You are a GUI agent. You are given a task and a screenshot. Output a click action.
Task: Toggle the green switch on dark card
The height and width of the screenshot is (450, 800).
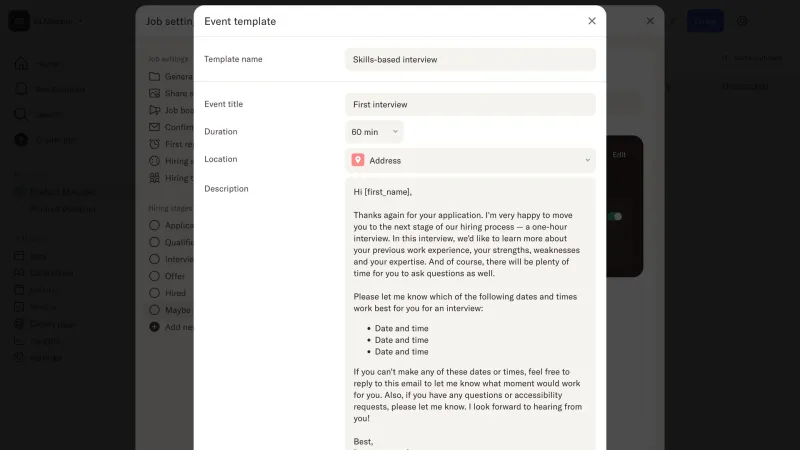615,216
